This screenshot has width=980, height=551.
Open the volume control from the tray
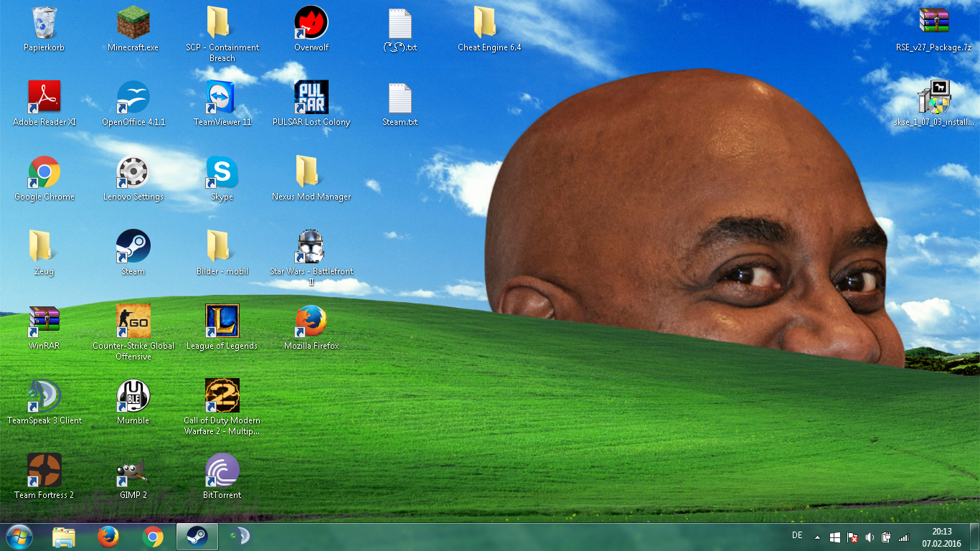pos(869,536)
